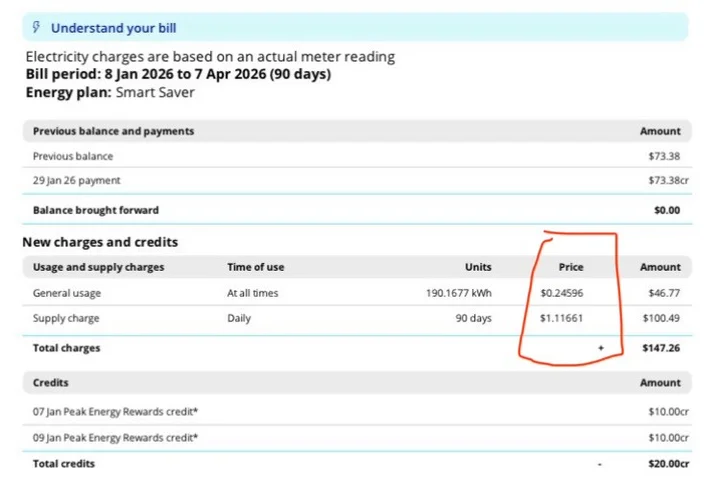
Task: Click the 'At all times' cell
Action: (x=253, y=293)
